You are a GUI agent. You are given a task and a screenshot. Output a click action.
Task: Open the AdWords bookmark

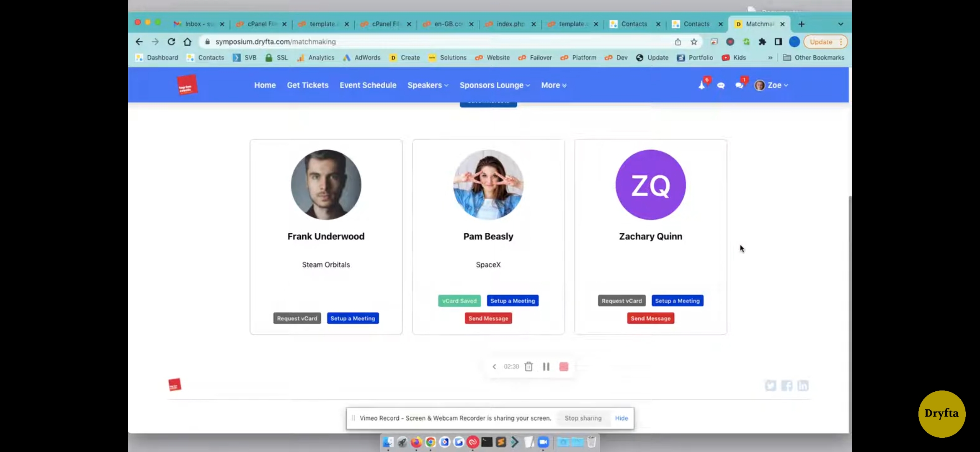click(x=361, y=57)
